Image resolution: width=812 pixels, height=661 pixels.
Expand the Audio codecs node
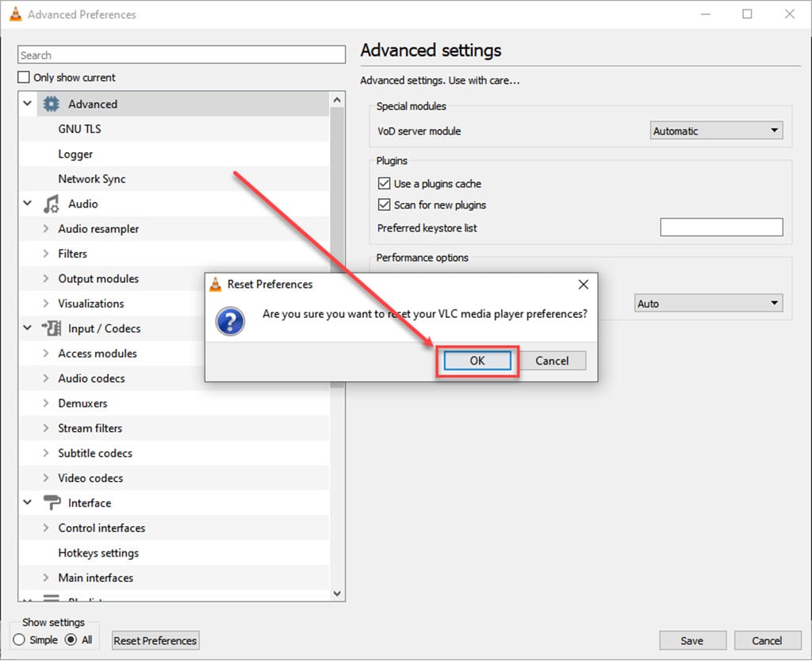46,378
